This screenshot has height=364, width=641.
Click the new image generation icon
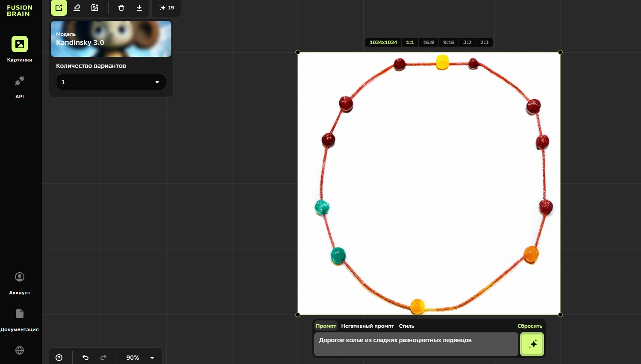coord(59,8)
